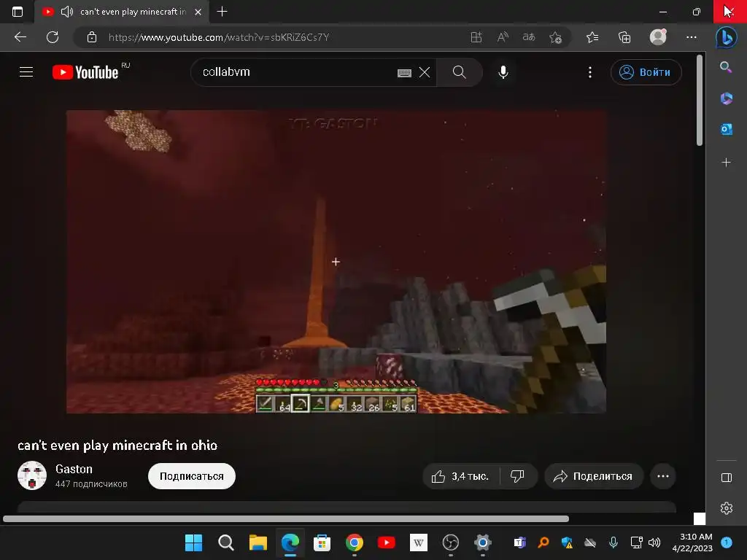Share the video via Поделиться
The width and height of the screenshot is (747, 560).
593,476
